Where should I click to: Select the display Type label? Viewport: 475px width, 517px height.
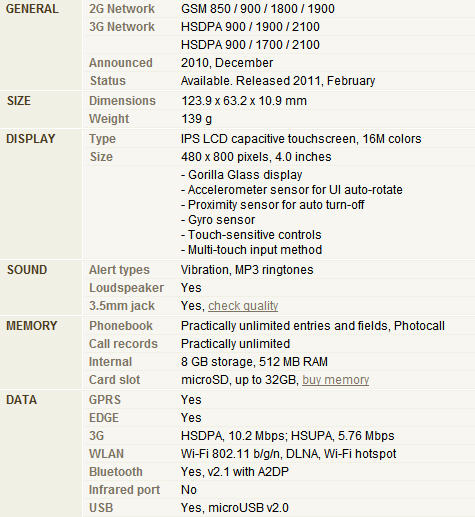(102, 139)
